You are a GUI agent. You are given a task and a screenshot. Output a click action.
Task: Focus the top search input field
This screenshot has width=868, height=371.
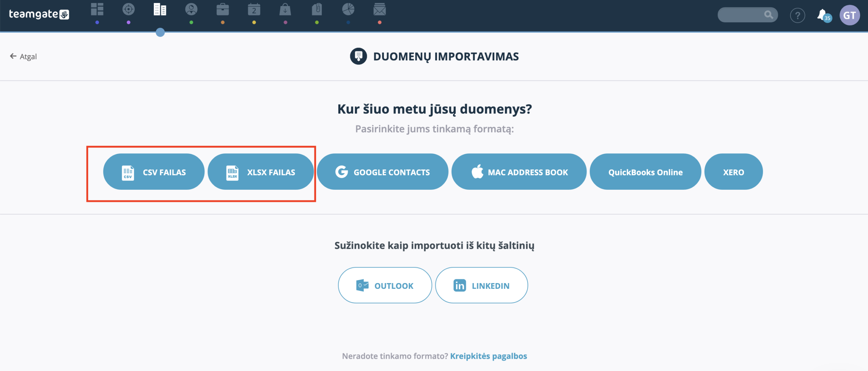tap(747, 15)
